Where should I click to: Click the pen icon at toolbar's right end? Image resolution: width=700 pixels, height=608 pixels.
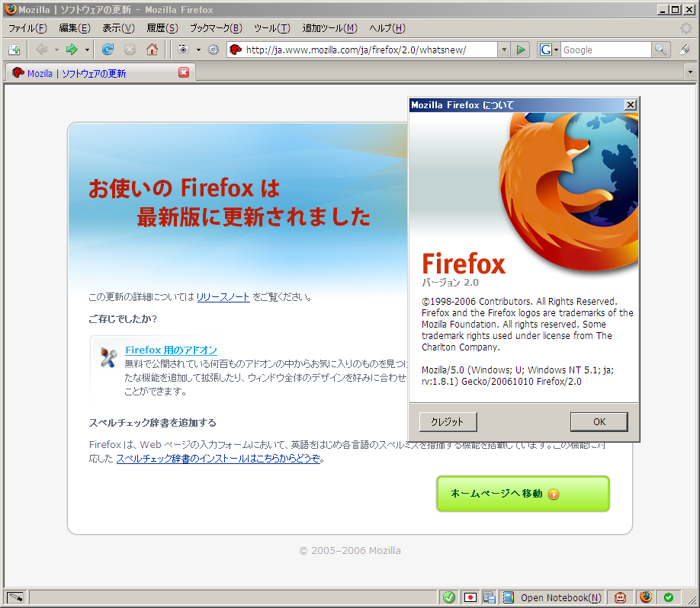click(x=685, y=50)
